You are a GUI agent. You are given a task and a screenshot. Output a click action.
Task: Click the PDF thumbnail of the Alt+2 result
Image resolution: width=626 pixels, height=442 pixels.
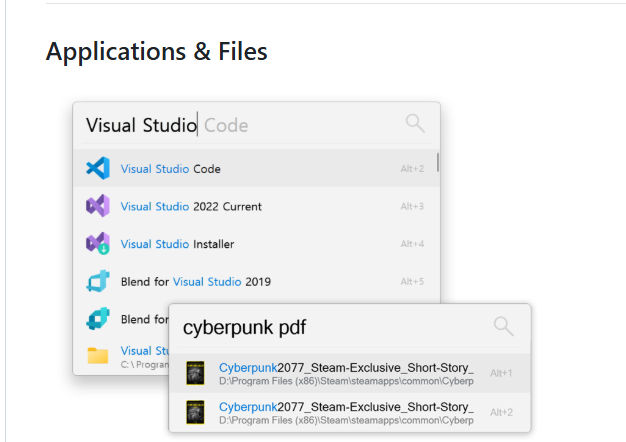click(196, 412)
